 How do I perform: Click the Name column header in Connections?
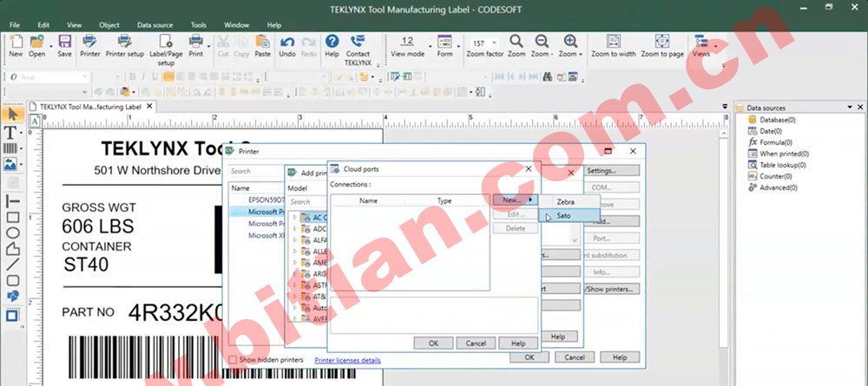coord(368,200)
